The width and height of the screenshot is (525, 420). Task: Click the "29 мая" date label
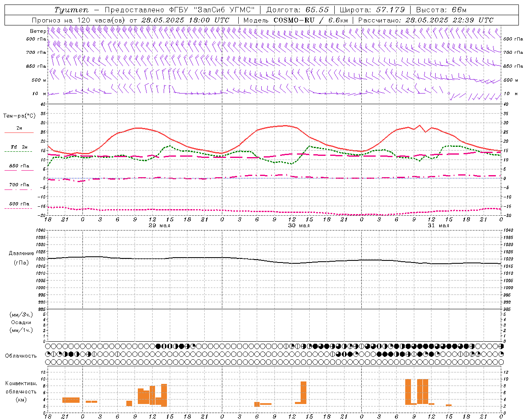[160, 226]
